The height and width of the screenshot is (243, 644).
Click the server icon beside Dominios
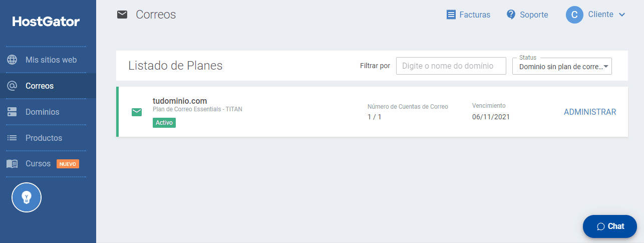(12, 112)
